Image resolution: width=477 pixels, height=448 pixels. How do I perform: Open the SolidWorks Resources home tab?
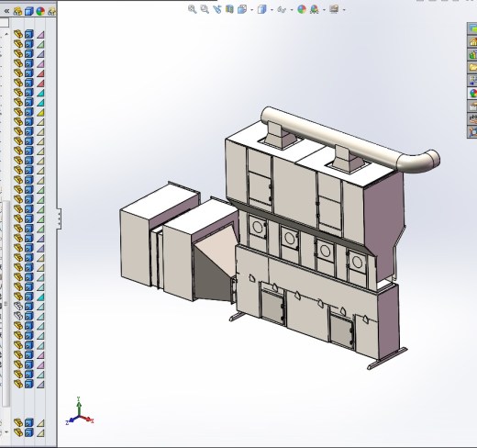click(472, 42)
